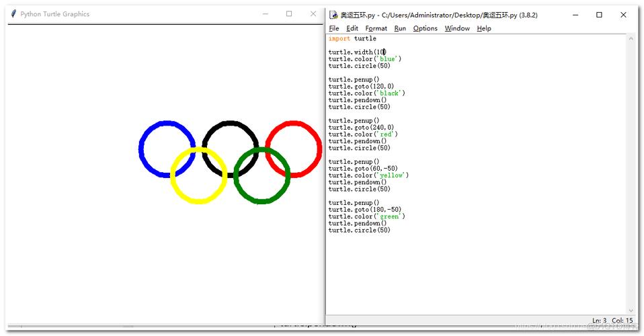Minimize the IDLE editor window
Image resolution: width=644 pixels, height=336 pixels.
[575, 15]
